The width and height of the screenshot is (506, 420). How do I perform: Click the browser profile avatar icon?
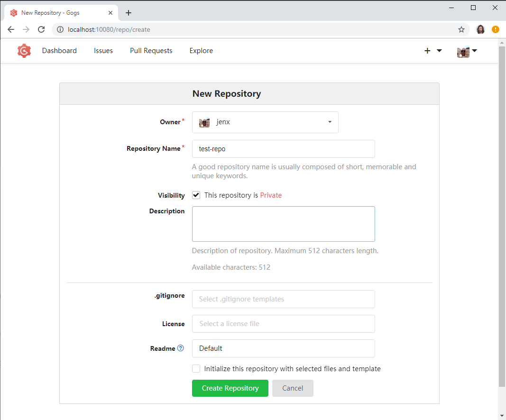point(480,29)
